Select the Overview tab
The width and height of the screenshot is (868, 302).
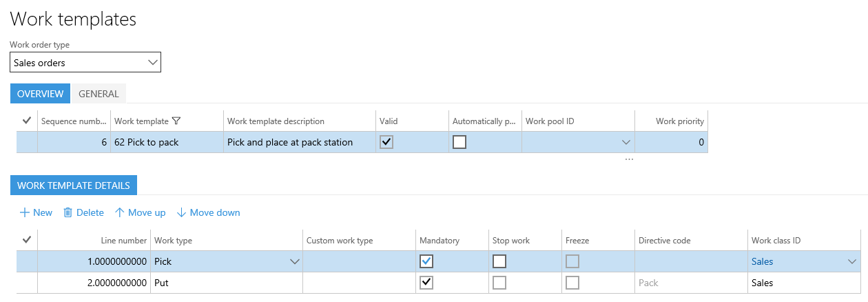40,94
